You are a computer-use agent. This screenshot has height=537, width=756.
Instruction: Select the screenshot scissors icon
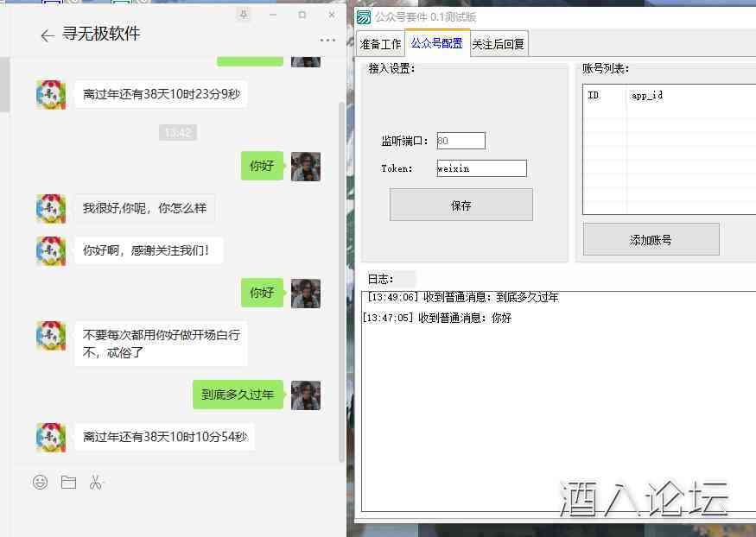point(97,483)
